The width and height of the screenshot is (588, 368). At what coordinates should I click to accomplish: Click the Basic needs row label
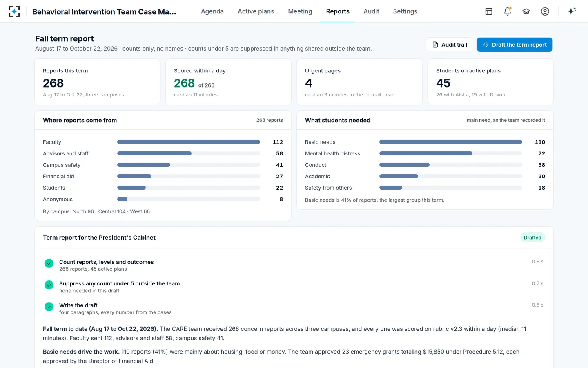pyautogui.click(x=320, y=142)
